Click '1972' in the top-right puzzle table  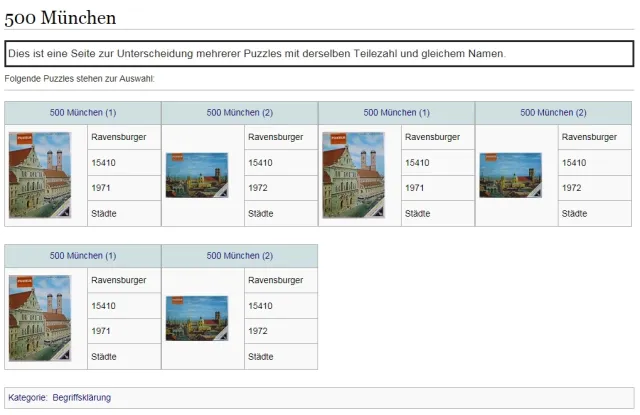571,188
